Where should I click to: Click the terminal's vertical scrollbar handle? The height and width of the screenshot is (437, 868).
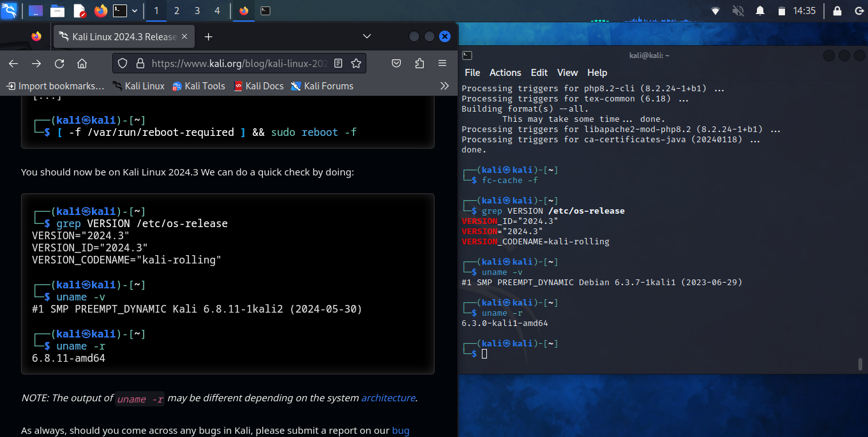pyautogui.click(x=860, y=364)
